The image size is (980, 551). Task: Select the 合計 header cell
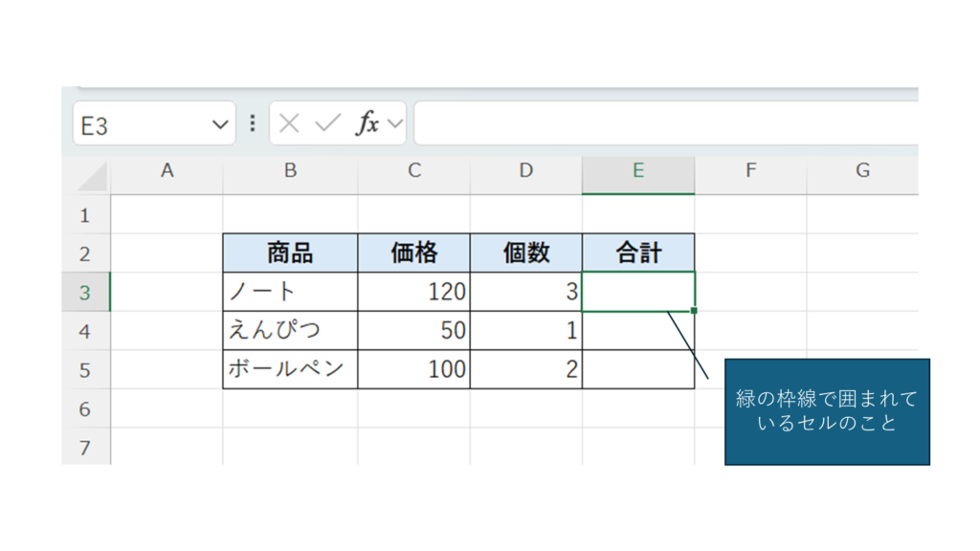click(x=638, y=253)
